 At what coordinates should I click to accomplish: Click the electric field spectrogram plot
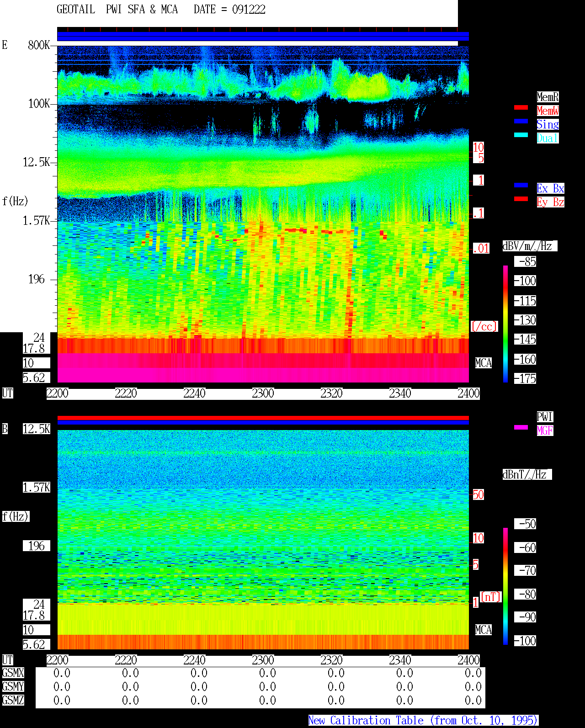(x=263, y=214)
